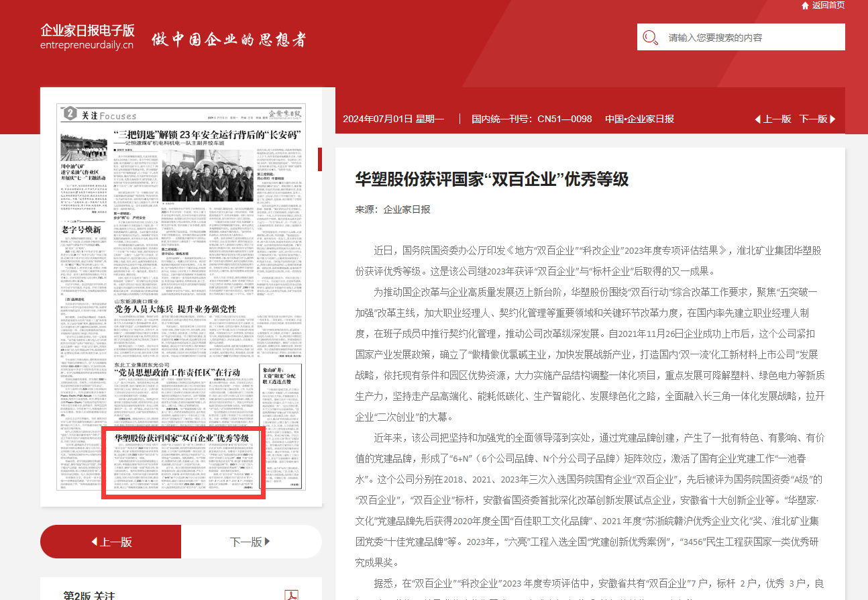This screenshot has width=868, height=600.
Task: Open the "三把钥匙" headline article in preview
Action: click(x=207, y=135)
